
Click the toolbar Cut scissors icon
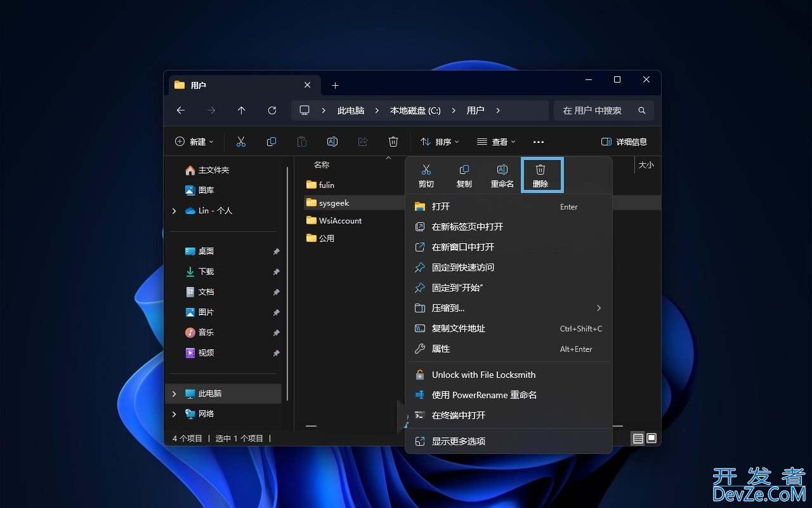[x=241, y=142]
